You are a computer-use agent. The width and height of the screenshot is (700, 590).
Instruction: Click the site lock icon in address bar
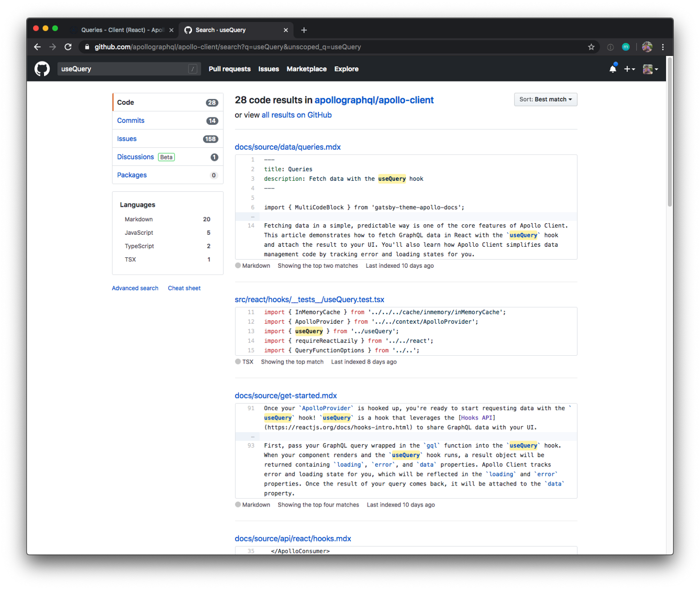pyautogui.click(x=87, y=47)
